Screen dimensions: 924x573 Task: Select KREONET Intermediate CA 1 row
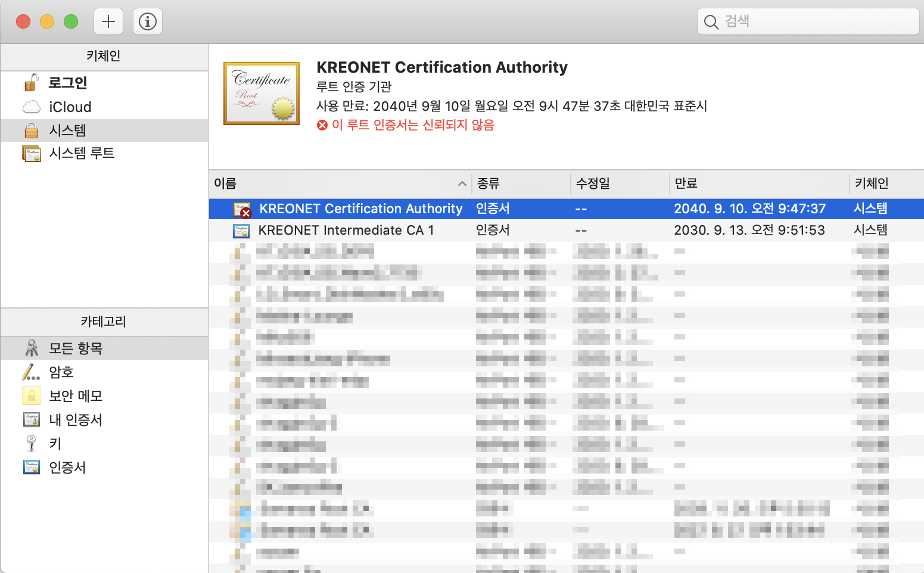point(346,231)
